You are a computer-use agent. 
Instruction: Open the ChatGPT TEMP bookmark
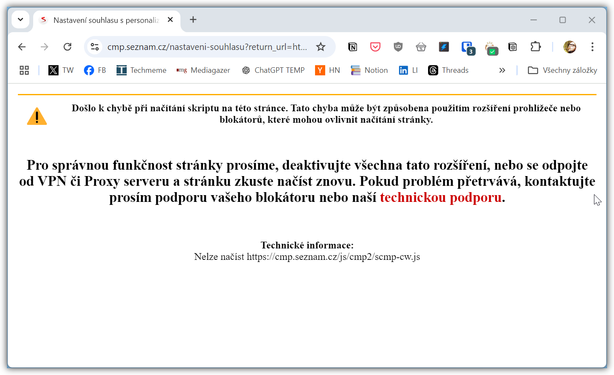coord(273,70)
